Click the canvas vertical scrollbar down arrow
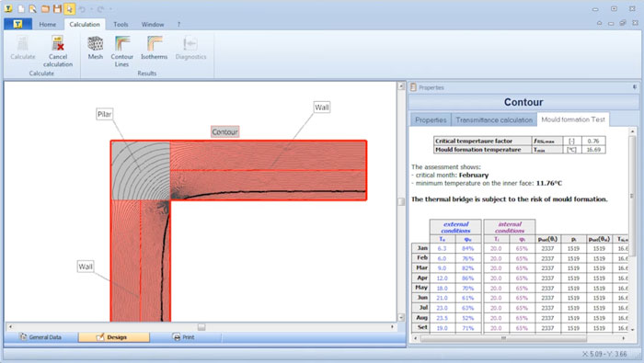This screenshot has height=363, width=644. click(x=401, y=317)
